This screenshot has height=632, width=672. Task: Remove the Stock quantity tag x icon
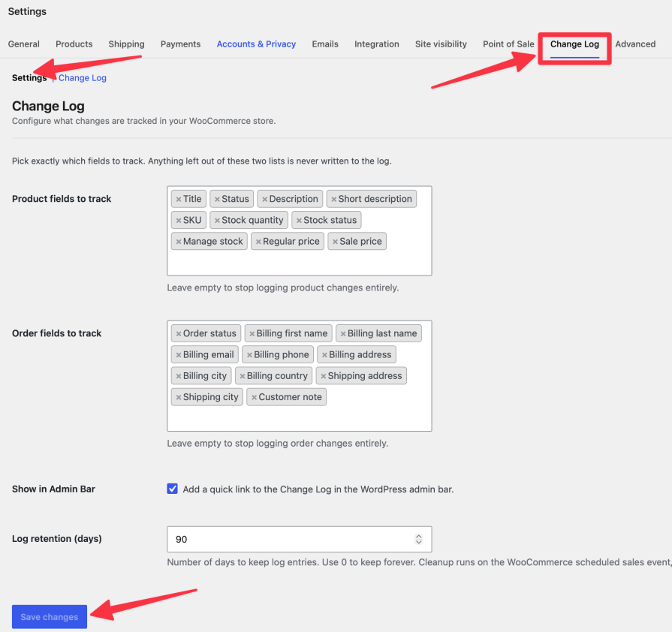point(217,220)
